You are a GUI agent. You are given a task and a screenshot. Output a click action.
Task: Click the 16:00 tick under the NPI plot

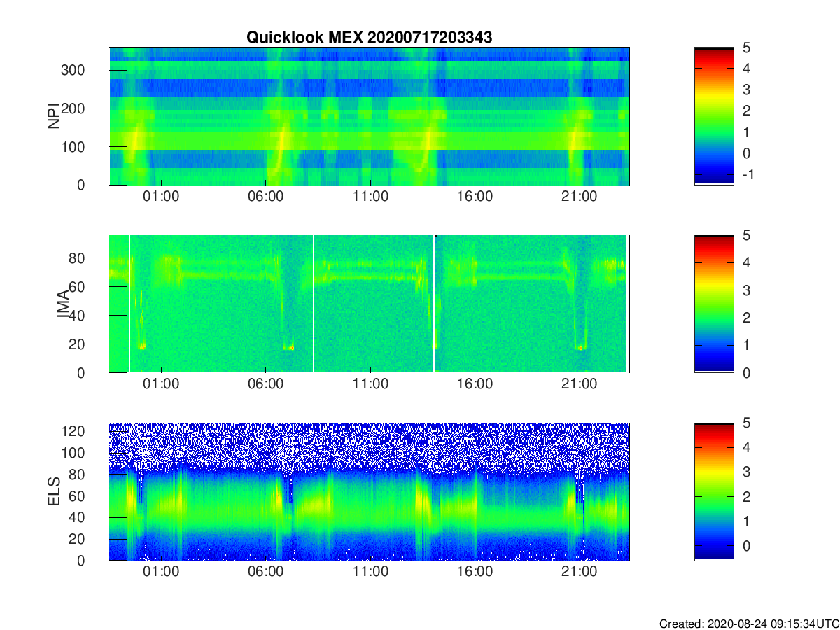tap(475, 197)
